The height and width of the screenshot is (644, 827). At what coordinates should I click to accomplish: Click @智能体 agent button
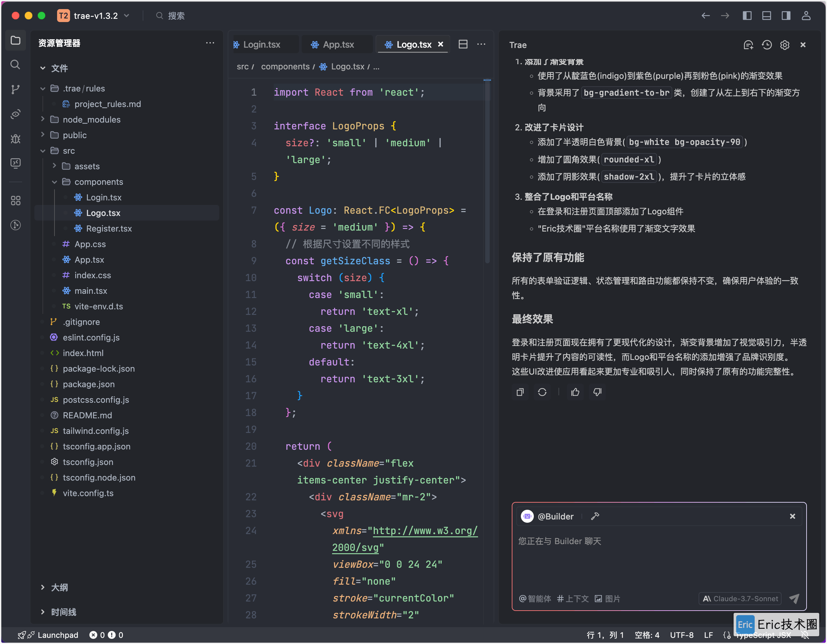point(535,599)
